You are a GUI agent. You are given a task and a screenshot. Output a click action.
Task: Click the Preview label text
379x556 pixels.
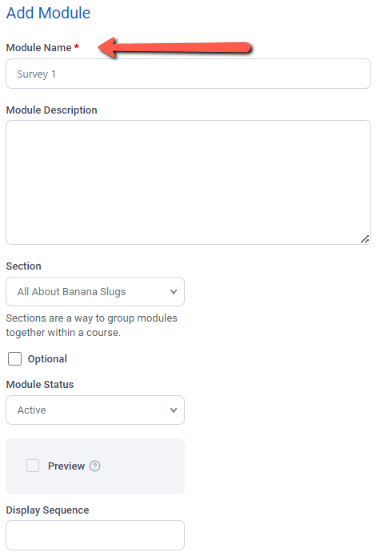66,466
